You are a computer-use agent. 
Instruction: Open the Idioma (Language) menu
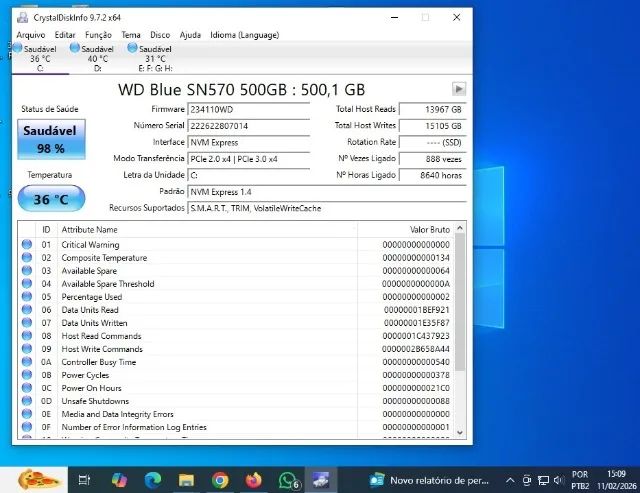(x=244, y=35)
